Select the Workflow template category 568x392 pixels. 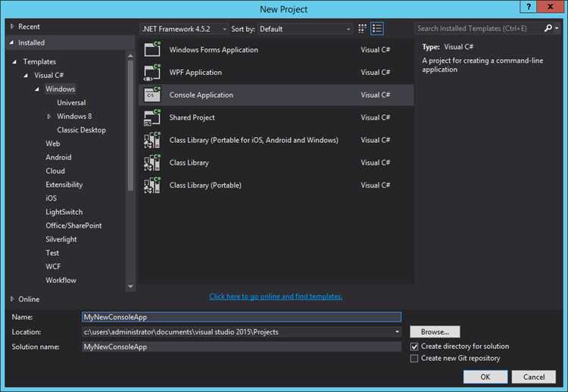tap(61, 280)
